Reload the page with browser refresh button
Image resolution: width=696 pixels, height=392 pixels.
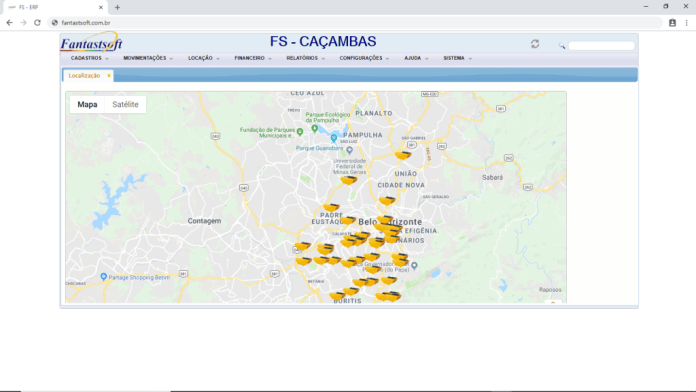pos(37,23)
